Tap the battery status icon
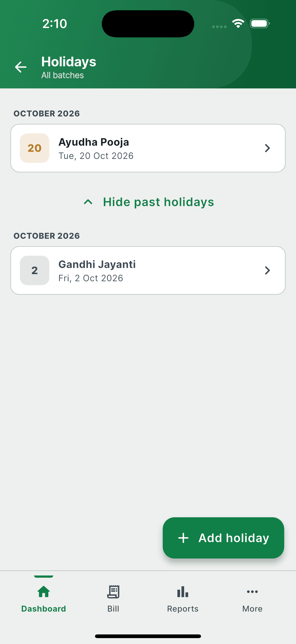This screenshot has height=644, width=296. [x=260, y=24]
